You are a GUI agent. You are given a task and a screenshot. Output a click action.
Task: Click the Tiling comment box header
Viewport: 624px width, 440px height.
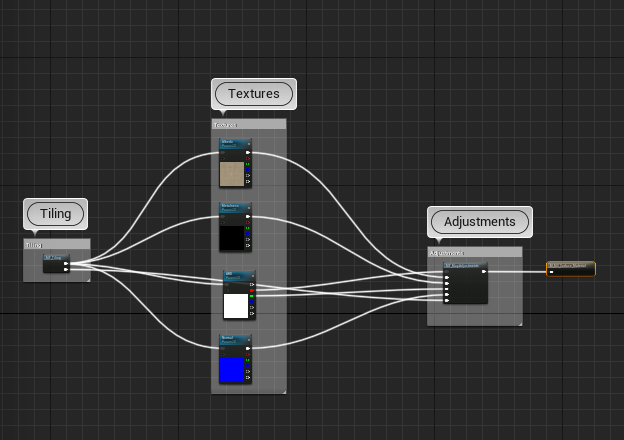[x=57, y=245]
